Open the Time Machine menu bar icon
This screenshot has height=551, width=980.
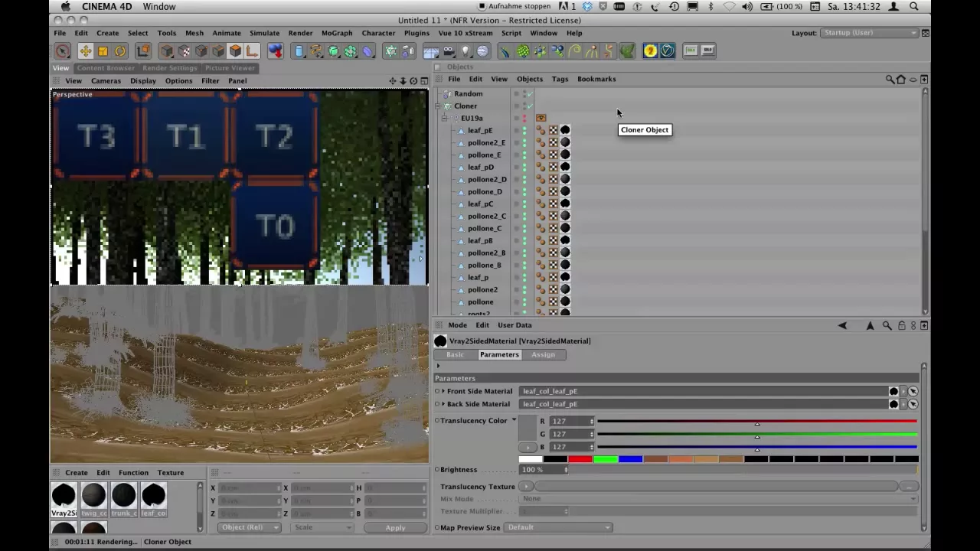pos(674,6)
